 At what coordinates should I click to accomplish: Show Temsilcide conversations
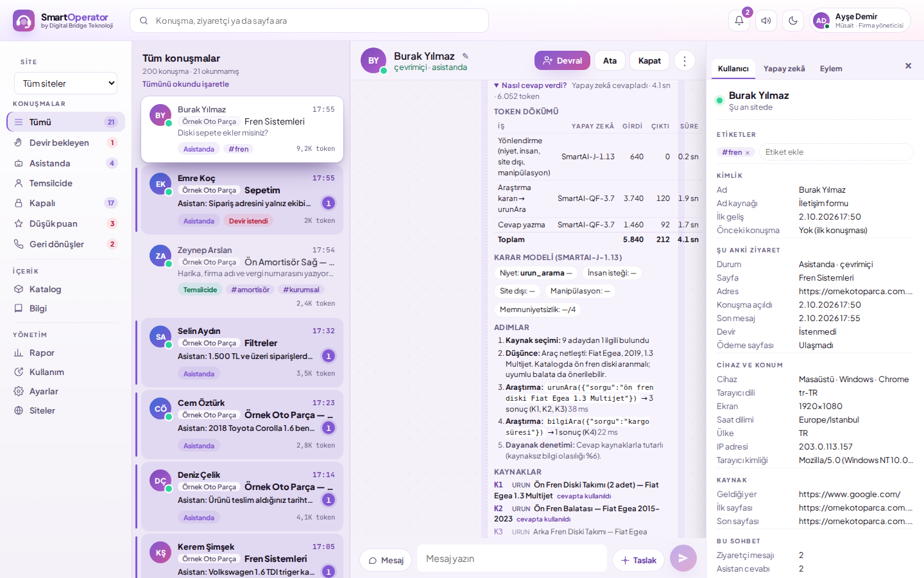coord(65,183)
